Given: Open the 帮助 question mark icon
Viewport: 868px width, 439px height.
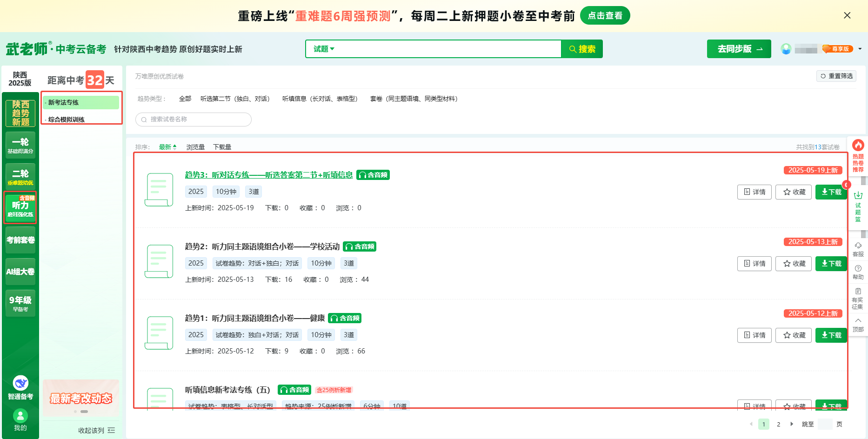Looking at the screenshot, I should pos(858,268).
